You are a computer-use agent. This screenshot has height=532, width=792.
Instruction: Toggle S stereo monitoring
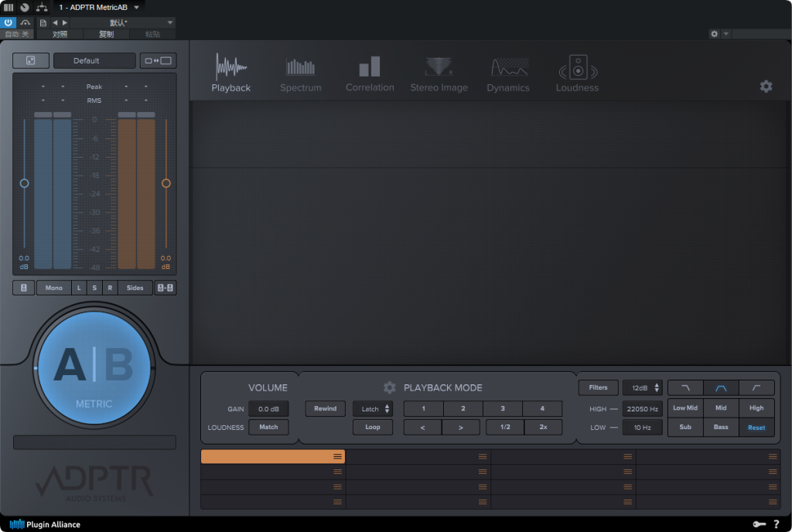(x=94, y=288)
